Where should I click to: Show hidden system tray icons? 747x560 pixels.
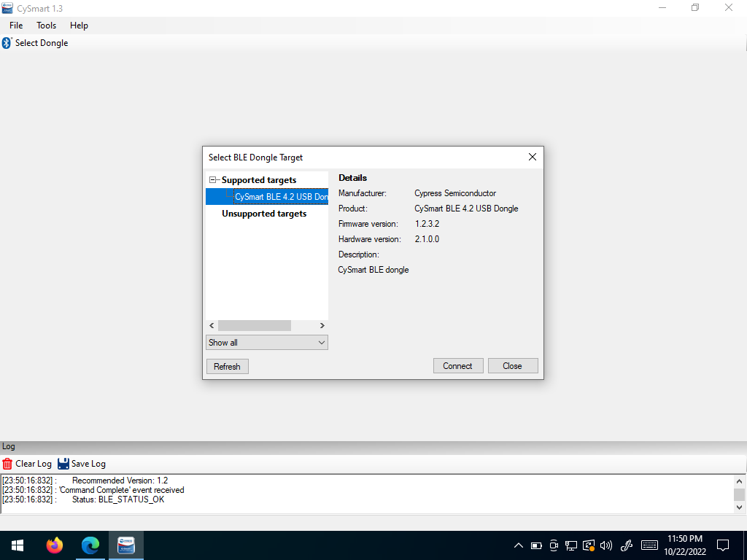tap(519, 545)
